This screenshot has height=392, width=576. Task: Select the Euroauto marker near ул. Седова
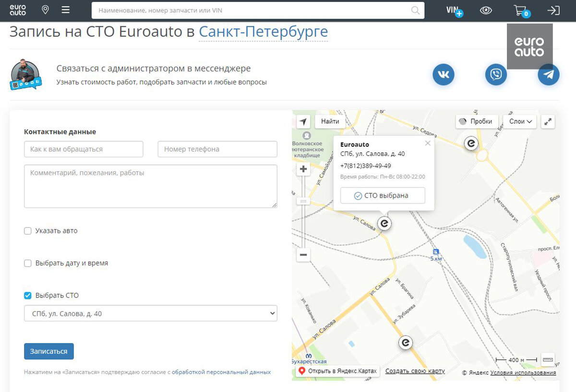click(x=471, y=143)
